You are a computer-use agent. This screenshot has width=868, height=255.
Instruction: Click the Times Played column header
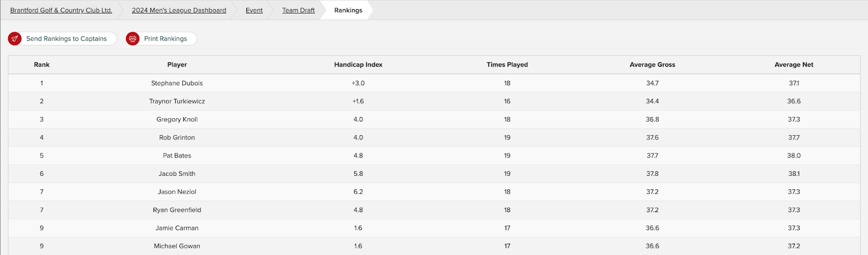coord(507,65)
